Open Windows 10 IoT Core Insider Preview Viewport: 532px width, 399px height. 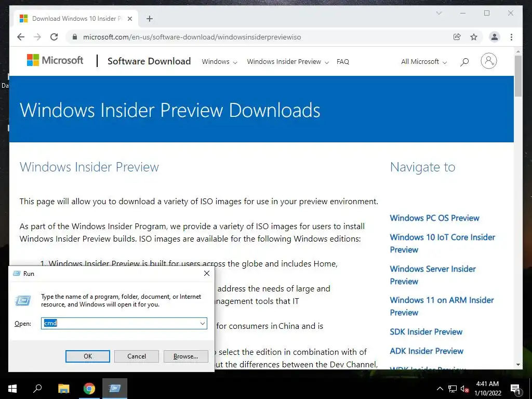pos(443,243)
